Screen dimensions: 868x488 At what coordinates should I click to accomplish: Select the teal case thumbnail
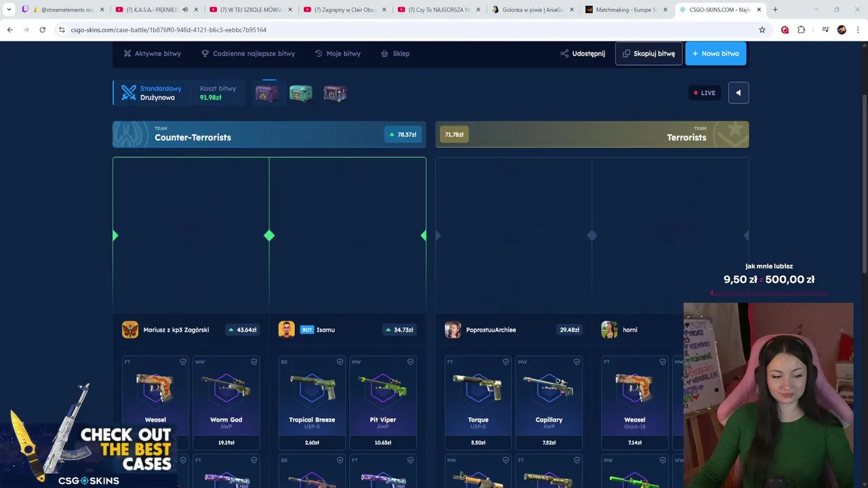click(x=300, y=94)
